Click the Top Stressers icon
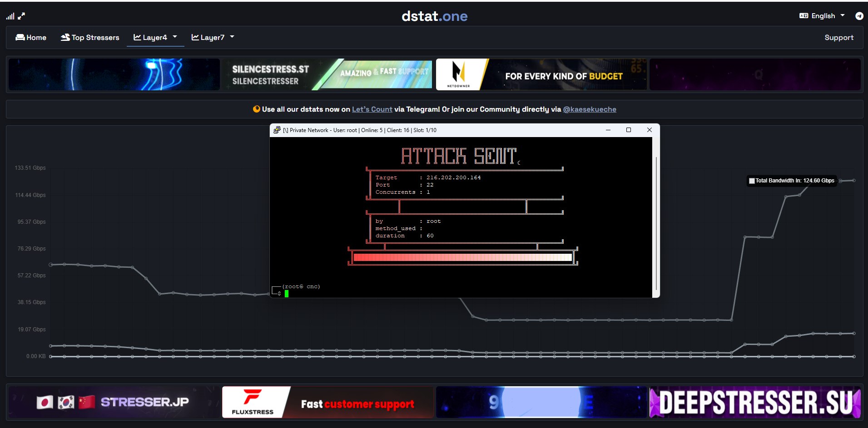This screenshot has height=428, width=868. click(65, 38)
